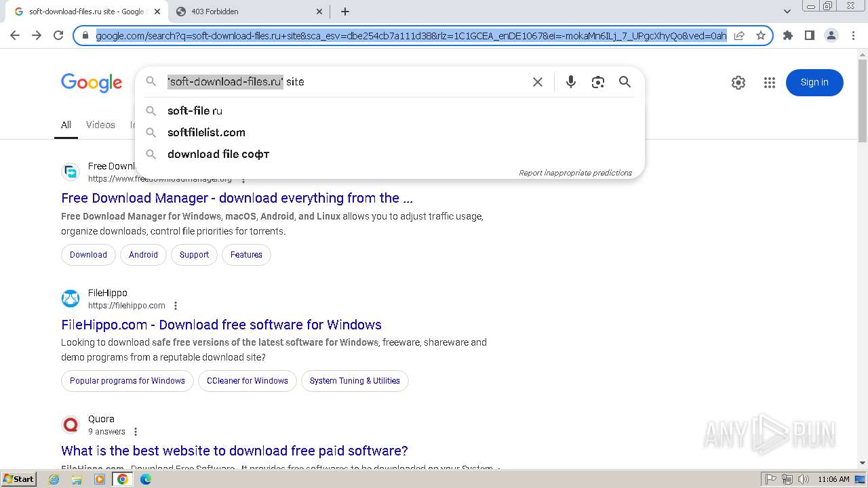Click Free Download Manager favicon
The height and width of the screenshot is (488, 868).
[x=71, y=172]
